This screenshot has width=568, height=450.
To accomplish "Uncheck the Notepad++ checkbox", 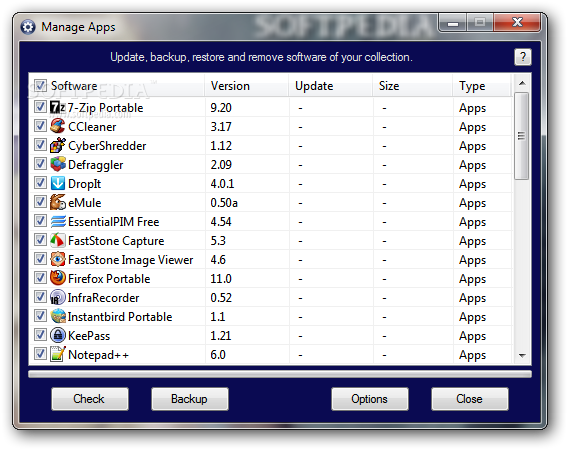I will (x=40, y=354).
